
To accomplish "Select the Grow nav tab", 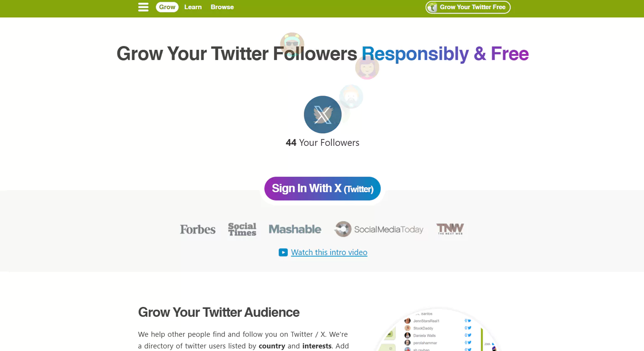I will pos(167,7).
